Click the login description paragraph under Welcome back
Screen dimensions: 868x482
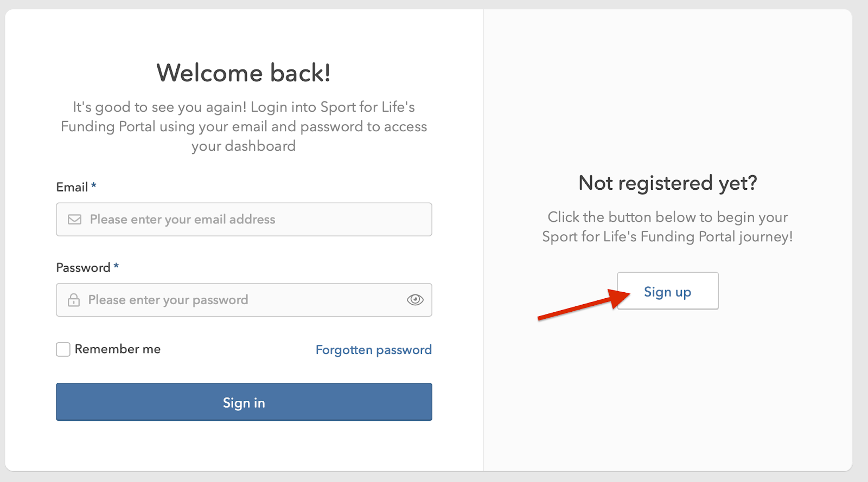(244, 126)
